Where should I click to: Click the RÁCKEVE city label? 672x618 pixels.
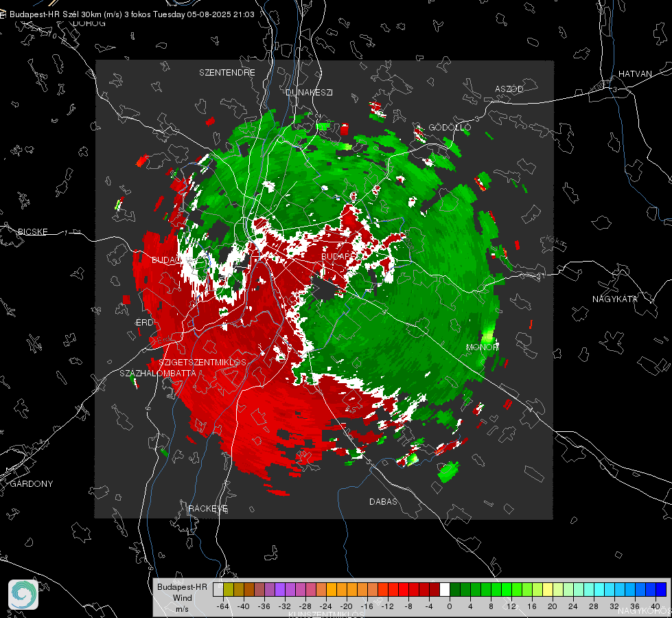click(208, 508)
